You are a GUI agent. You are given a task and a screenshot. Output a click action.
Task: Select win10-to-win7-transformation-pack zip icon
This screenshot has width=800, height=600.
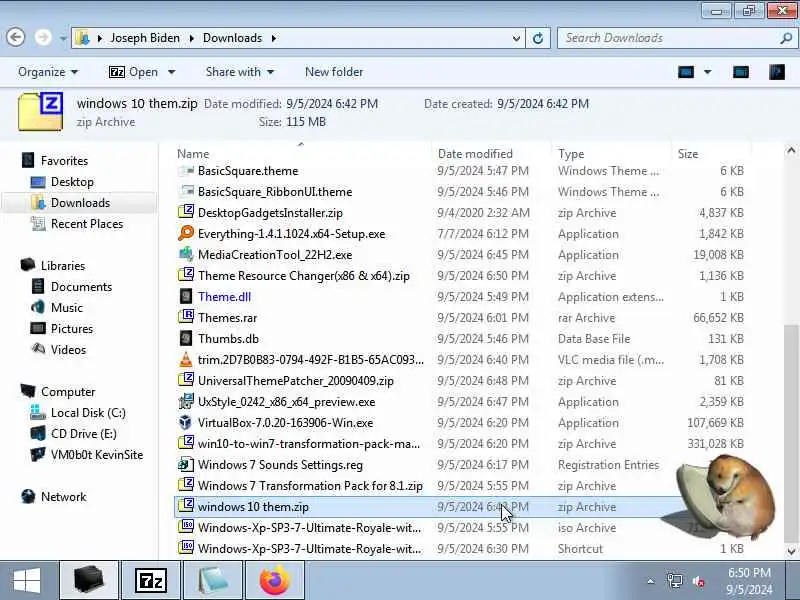[x=186, y=443]
